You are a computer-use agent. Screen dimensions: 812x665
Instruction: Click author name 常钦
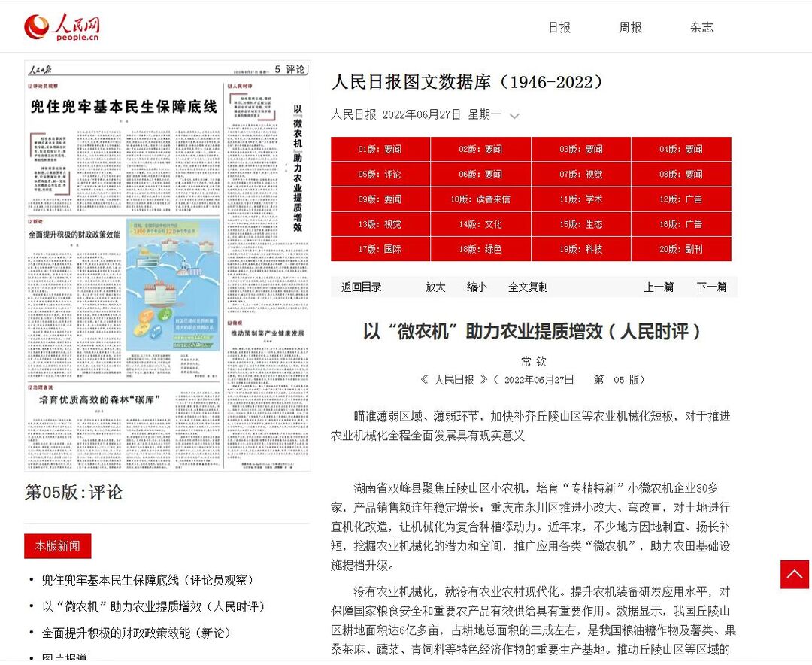[x=533, y=361]
